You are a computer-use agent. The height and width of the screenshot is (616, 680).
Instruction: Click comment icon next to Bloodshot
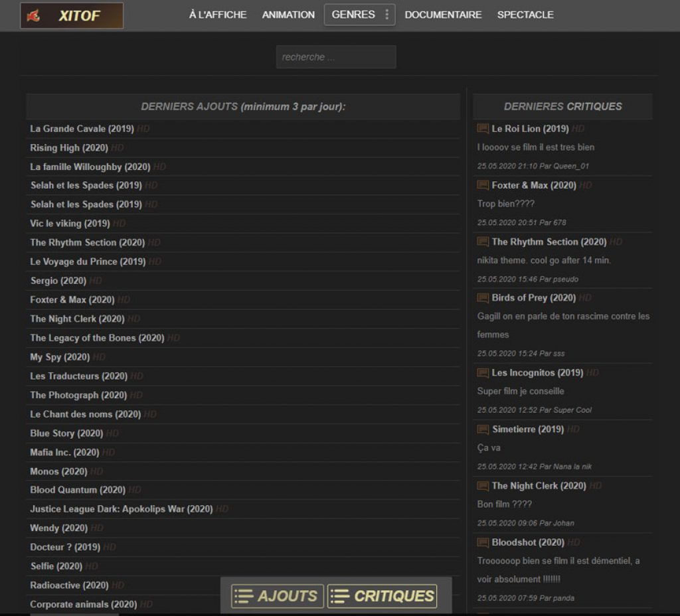click(x=483, y=543)
